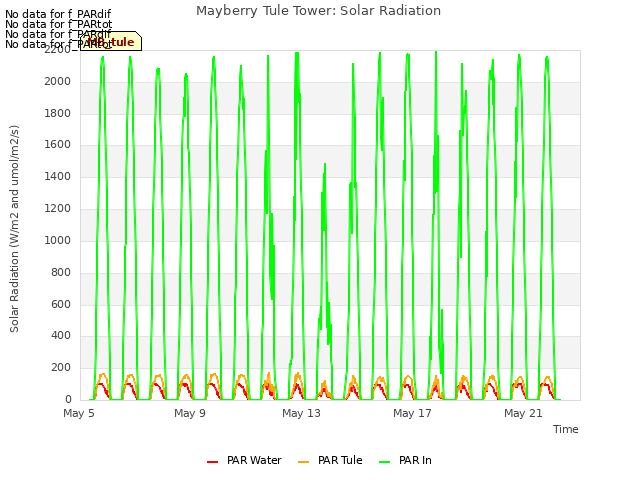Click the MB_tule annotation label

[111, 42]
